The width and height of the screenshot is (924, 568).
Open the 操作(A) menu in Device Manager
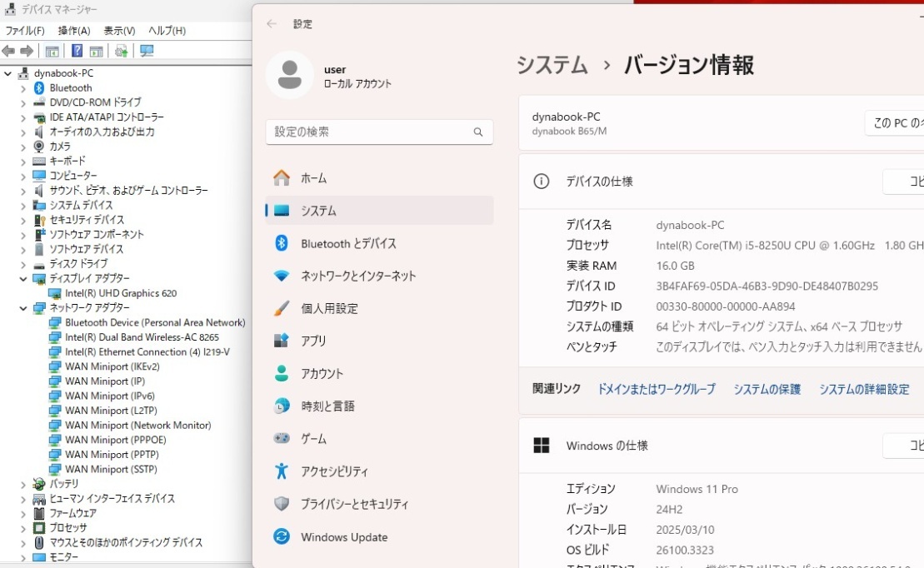74,31
